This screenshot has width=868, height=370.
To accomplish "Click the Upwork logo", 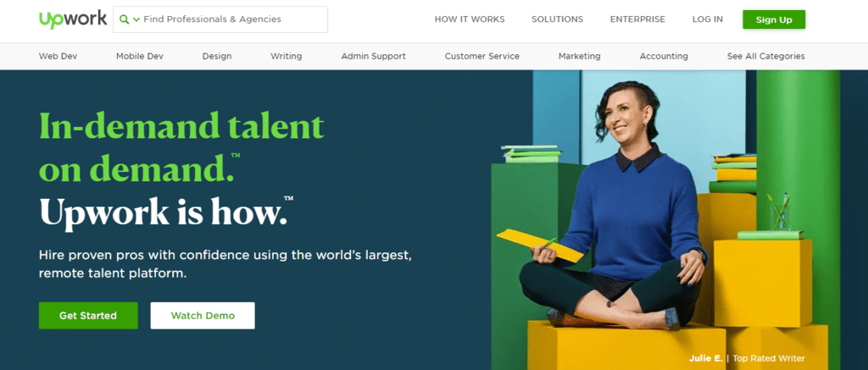I will tap(73, 19).
